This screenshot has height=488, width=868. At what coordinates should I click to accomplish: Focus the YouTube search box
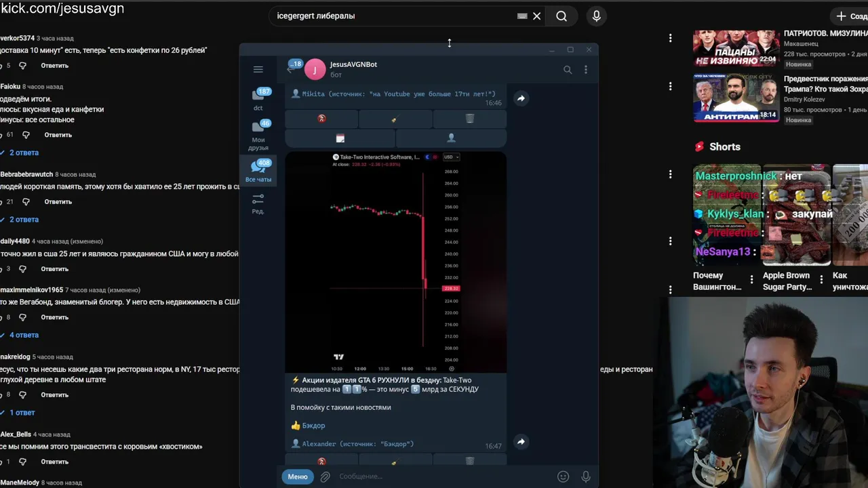393,16
